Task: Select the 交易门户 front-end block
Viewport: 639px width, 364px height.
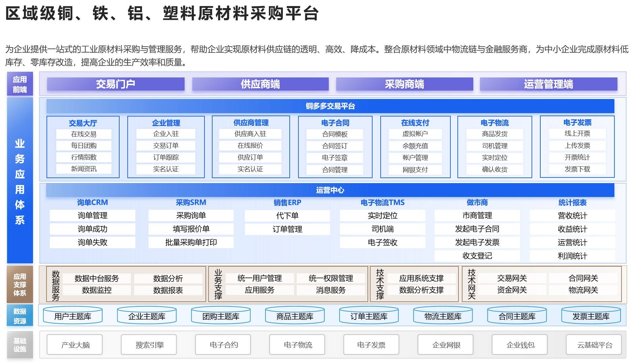Action: coord(116,84)
